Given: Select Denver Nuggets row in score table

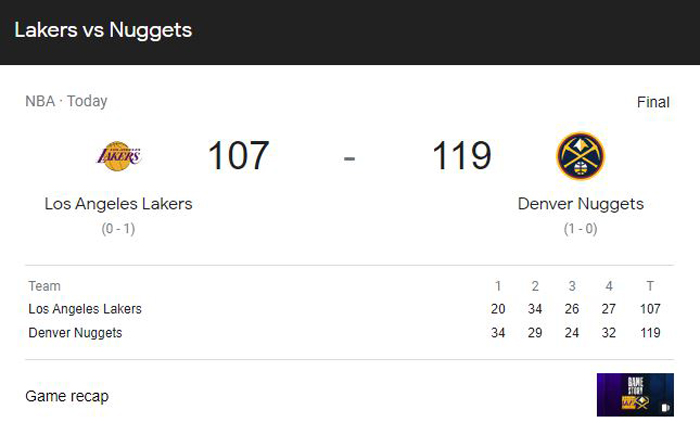Looking at the screenshot, I should (349, 333).
